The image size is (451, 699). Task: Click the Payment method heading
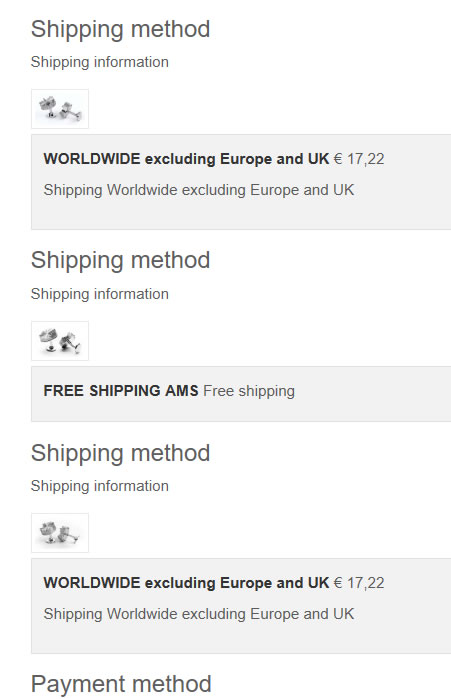pos(121,684)
